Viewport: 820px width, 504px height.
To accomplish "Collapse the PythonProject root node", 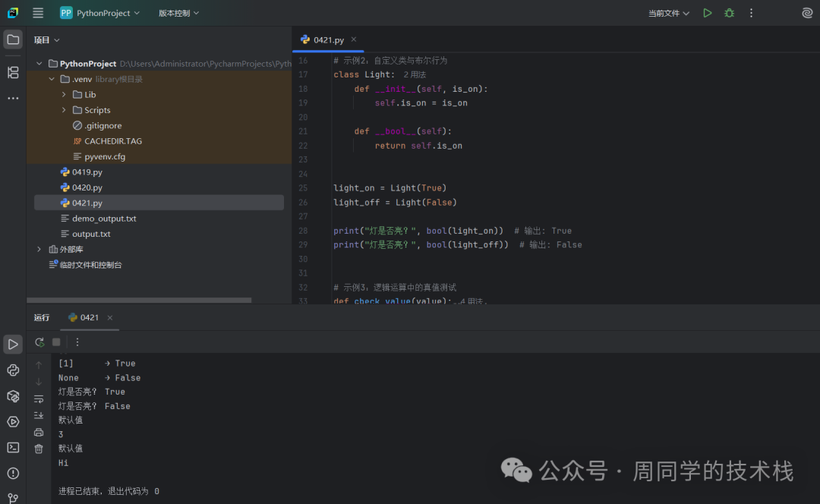I will coord(39,64).
